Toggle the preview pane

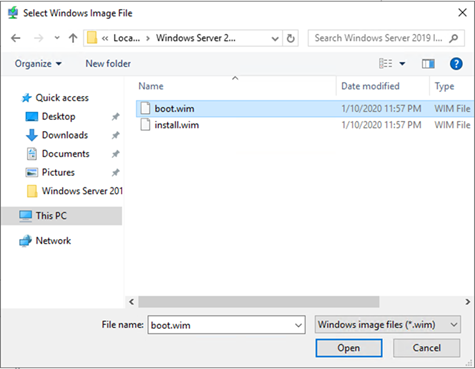[x=428, y=63]
